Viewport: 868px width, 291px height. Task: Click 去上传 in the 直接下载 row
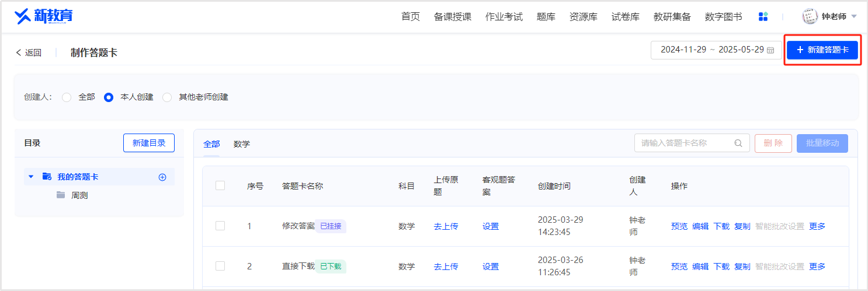point(446,267)
